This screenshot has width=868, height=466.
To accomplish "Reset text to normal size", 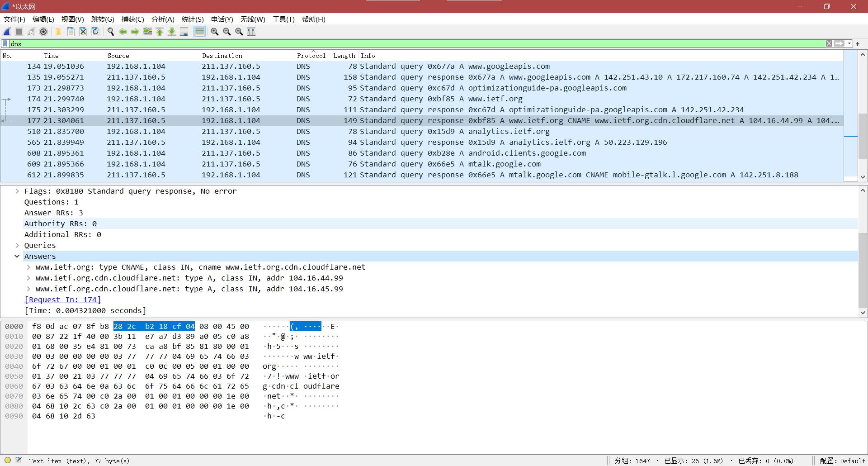I will [239, 32].
